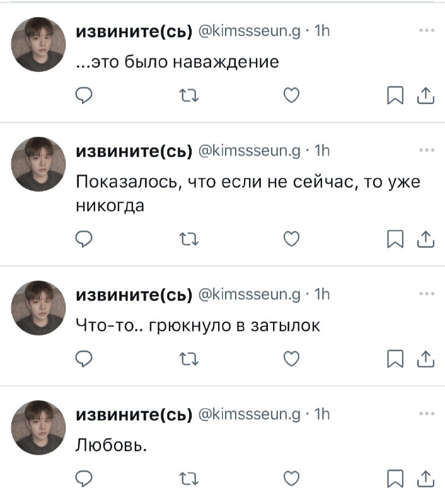This screenshot has width=445, height=504.
Task: Open more options on the "наваждение" tweet
Action: pyautogui.click(x=427, y=30)
